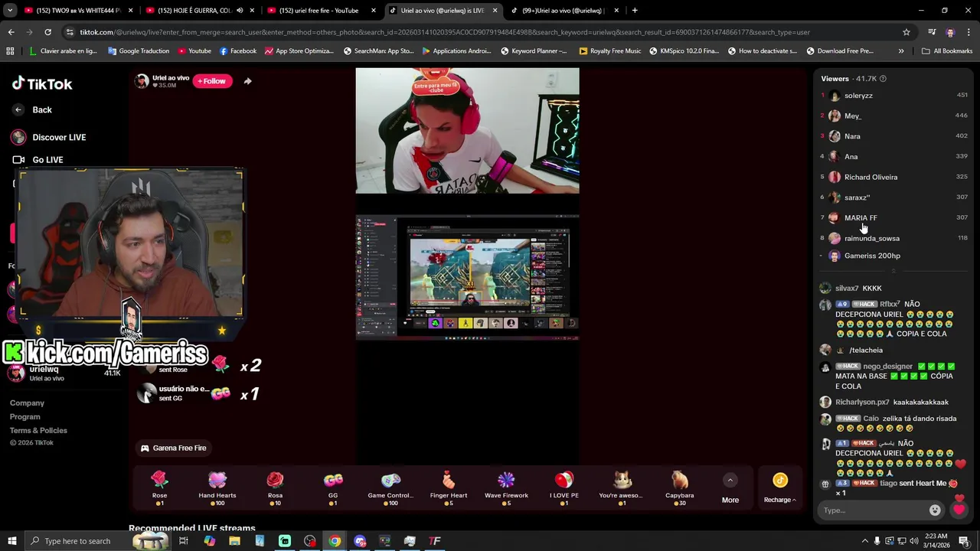
Task: Click the TikTok logo
Action: [42, 84]
